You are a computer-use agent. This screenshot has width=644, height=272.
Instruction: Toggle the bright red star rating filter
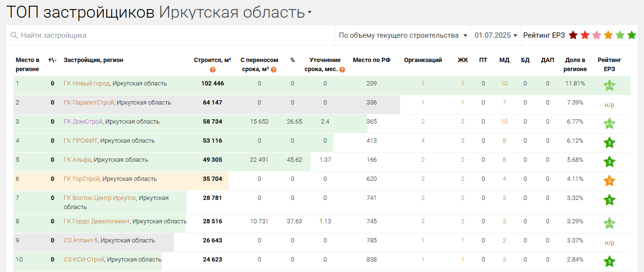(585, 35)
